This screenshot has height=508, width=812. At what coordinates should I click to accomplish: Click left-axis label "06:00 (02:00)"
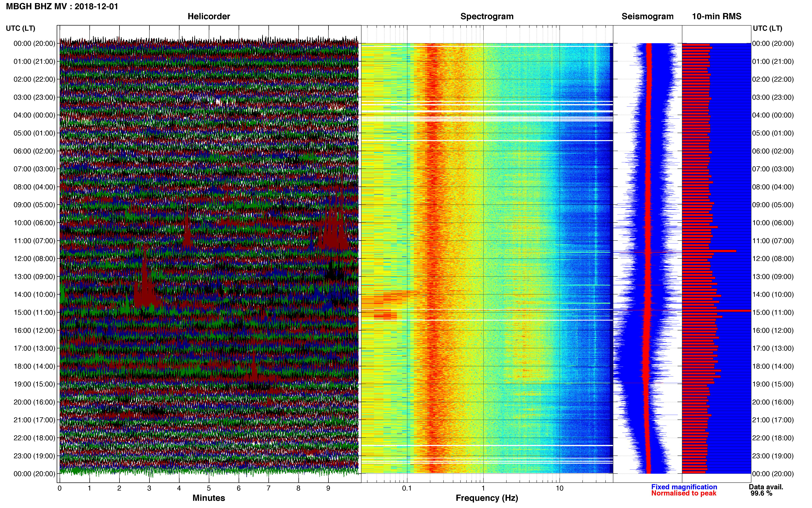coord(34,151)
